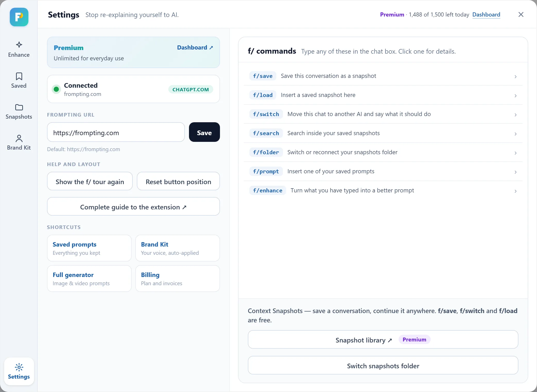The width and height of the screenshot is (537, 392).
Task: Expand the f/switch command chevron
Action: click(x=515, y=115)
